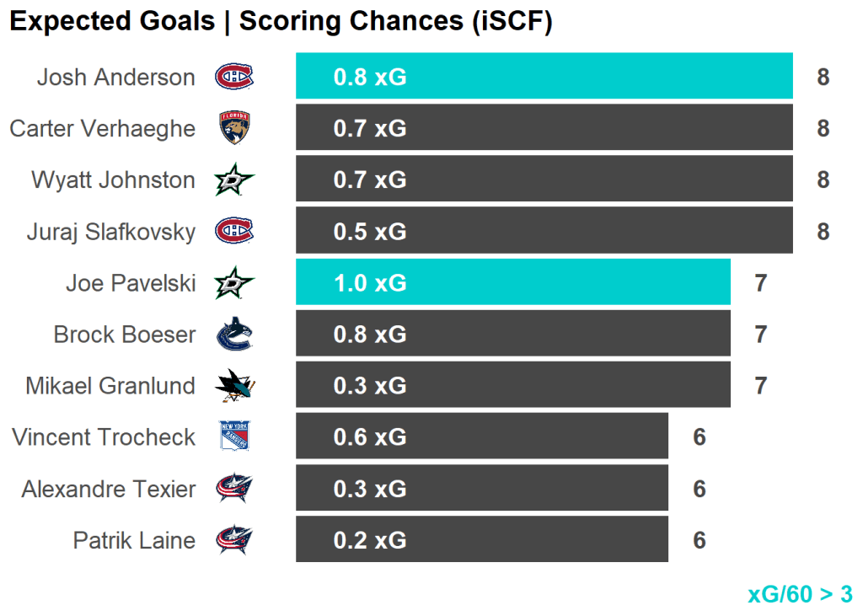863x616 pixels.
Task: Click the Canucks logo beside Brock Boeser
Action: [233, 335]
